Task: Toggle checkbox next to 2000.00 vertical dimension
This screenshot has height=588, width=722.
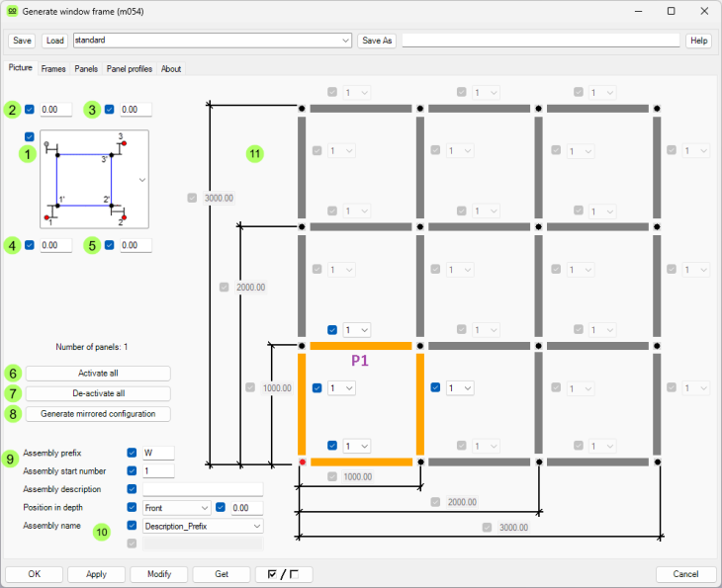Action: click(x=224, y=288)
